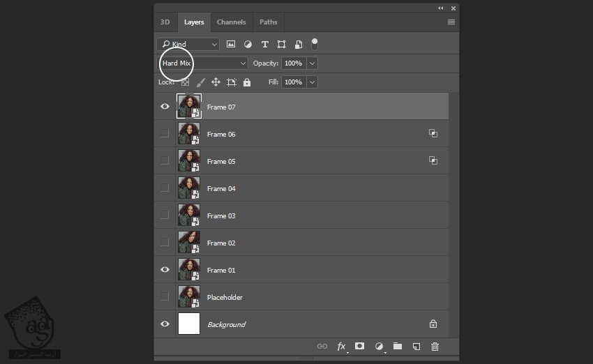Click the smart object filter icon
This screenshot has height=364, width=593.
(x=298, y=44)
